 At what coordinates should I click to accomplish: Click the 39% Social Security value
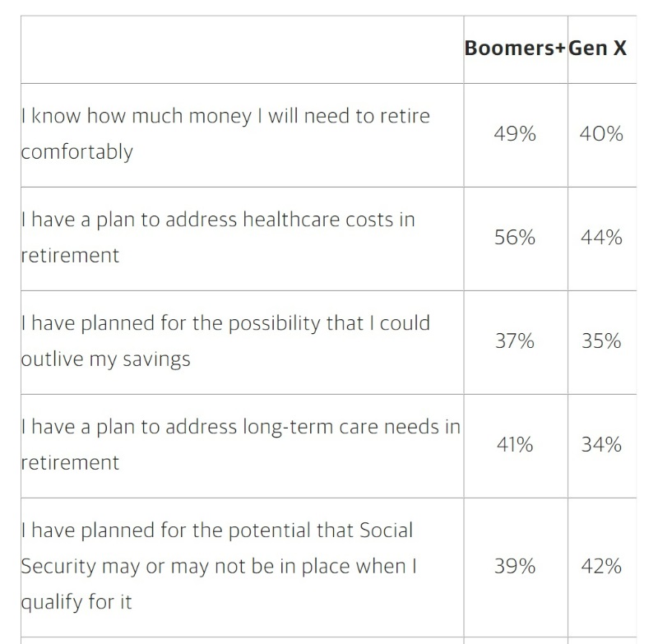[x=515, y=567]
